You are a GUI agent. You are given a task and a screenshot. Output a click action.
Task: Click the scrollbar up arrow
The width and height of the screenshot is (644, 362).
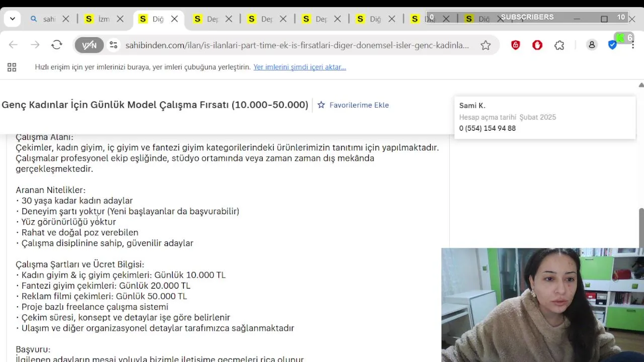click(641, 85)
